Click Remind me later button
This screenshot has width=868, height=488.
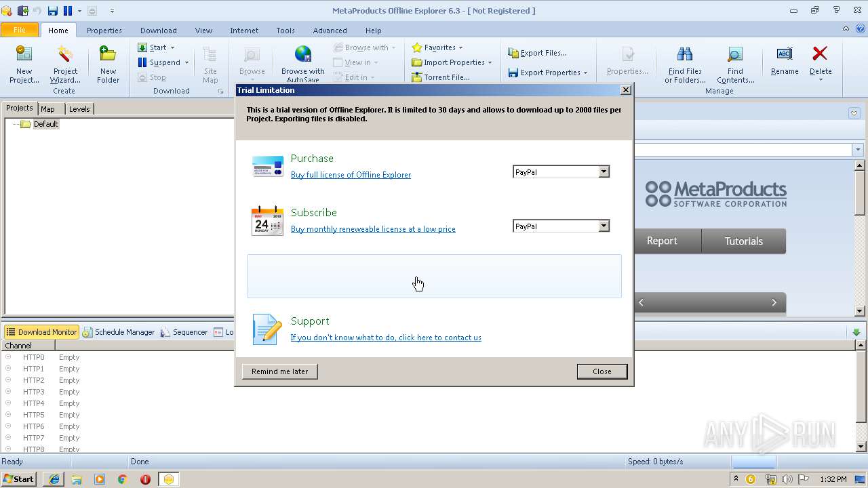[x=280, y=371]
